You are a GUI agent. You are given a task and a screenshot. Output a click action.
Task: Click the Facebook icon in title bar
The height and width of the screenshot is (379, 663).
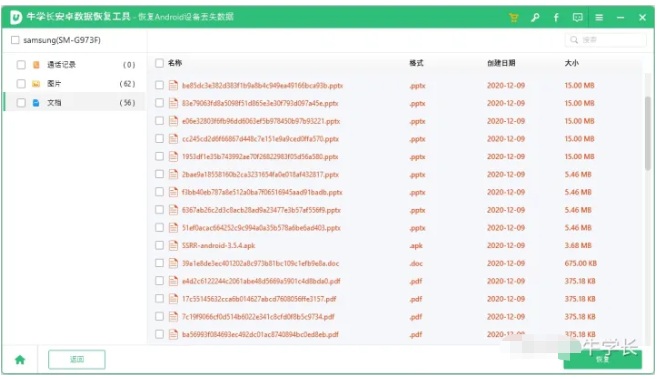point(556,17)
